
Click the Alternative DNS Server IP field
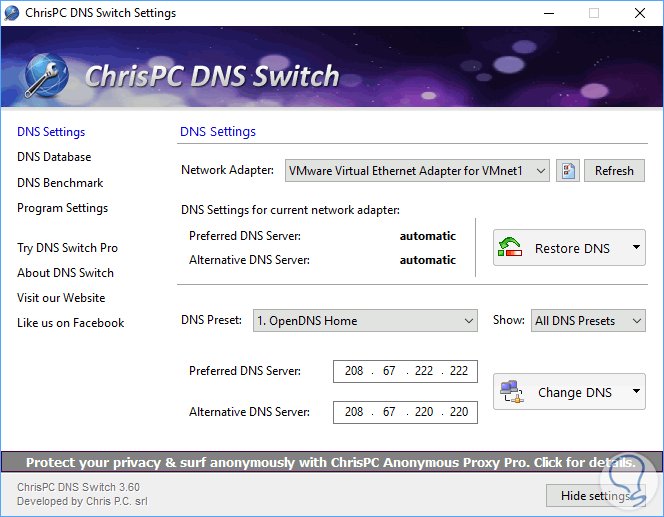click(405, 412)
